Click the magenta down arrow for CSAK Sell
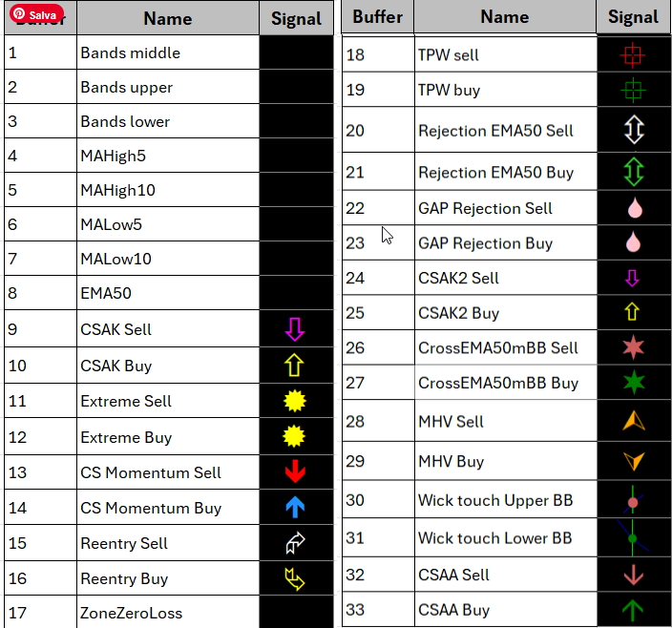This screenshot has height=628, width=672. click(x=295, y=329)
